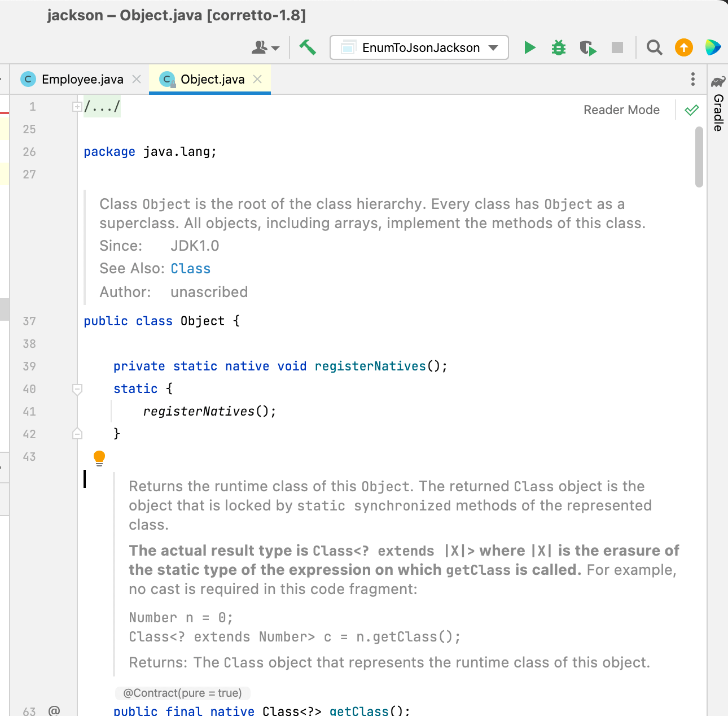Screen dimensions: 728x716
Task: Run the EnumToJsonJackson configuration
Action: pyautogui.click(x=529, y=47)
